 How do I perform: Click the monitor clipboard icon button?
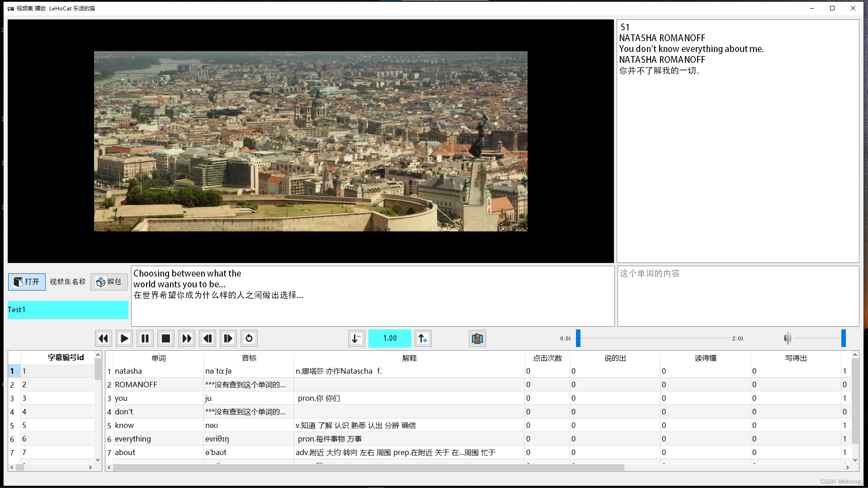[477, 338]
